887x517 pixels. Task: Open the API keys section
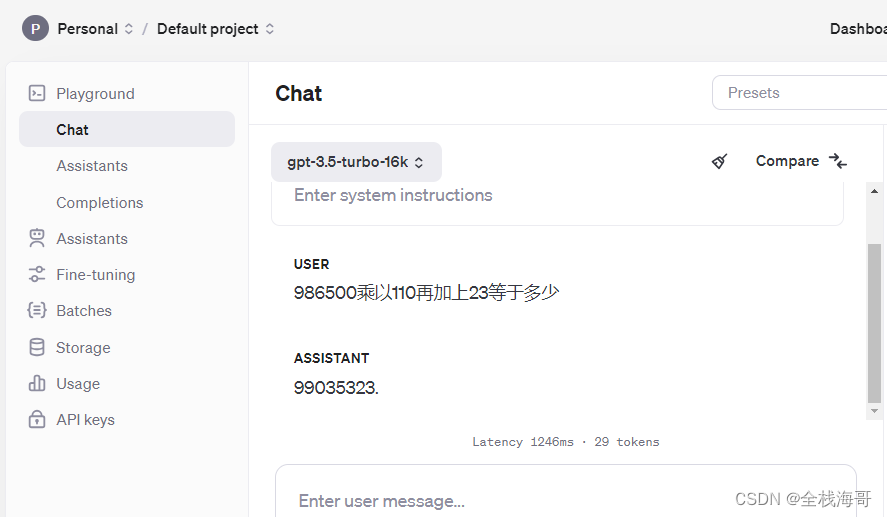(x=85, y=420)
